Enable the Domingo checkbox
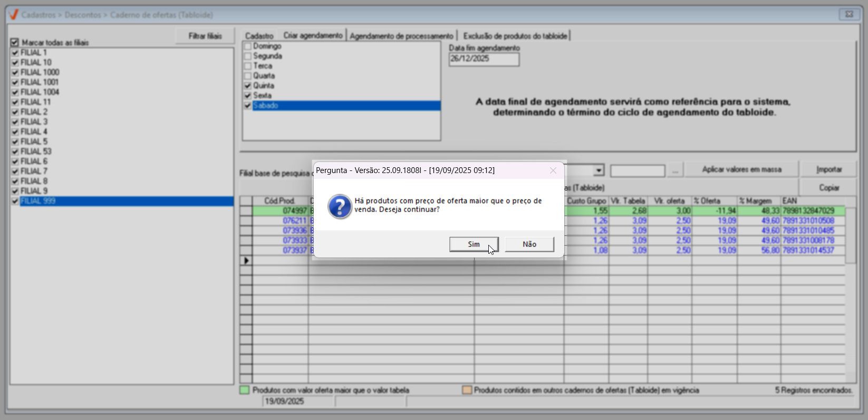Screen dimensions: 868x420 click(x=247, y=46)
